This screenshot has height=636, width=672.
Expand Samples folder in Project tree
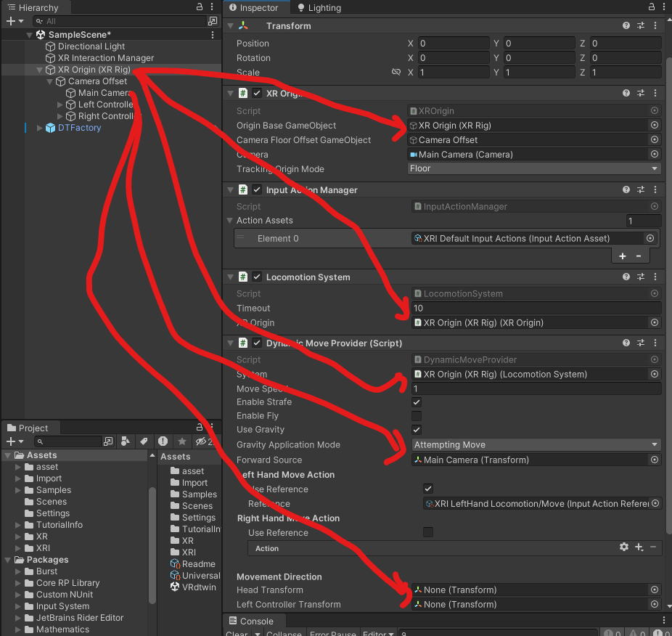point(18,490)
